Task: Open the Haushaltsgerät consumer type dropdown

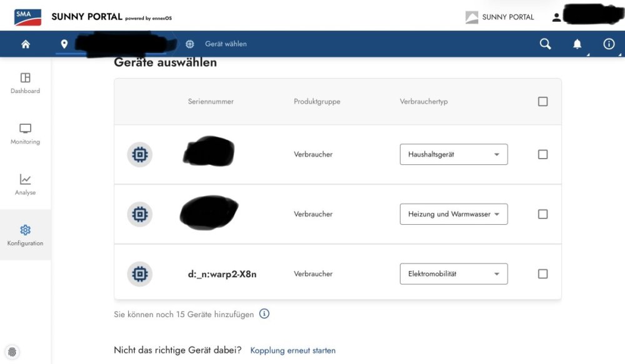Action: [x=454, y=154]
